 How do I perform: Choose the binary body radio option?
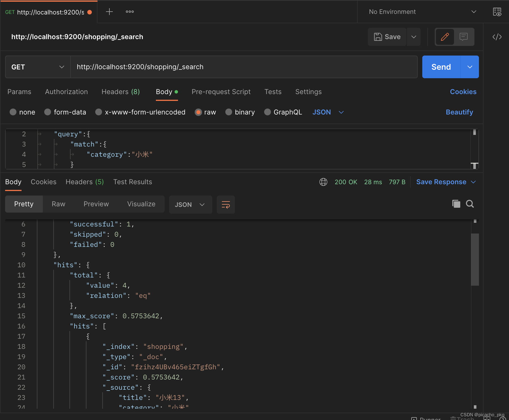point(229,112)
